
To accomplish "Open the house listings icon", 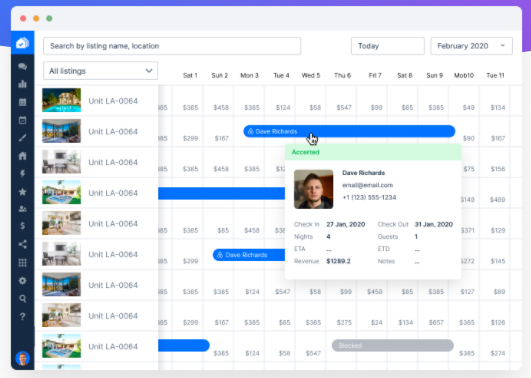I will pyautogui.click(x=22, y=156).
